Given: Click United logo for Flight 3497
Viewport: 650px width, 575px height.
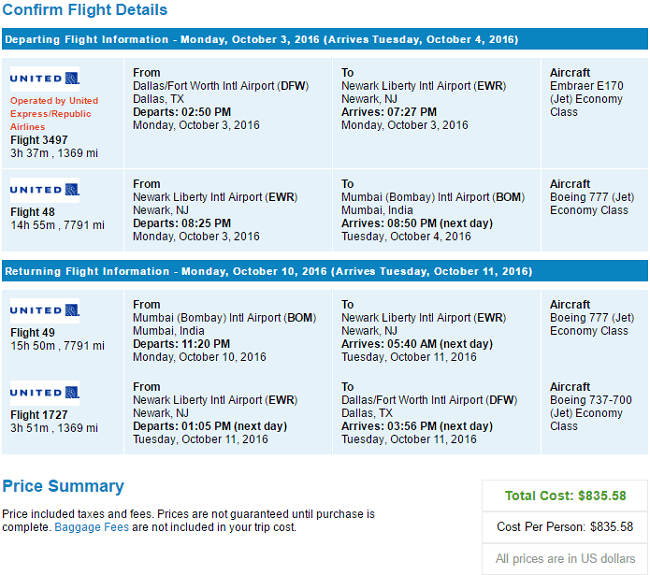Looking at the screenshot, I should coord(45,78).
